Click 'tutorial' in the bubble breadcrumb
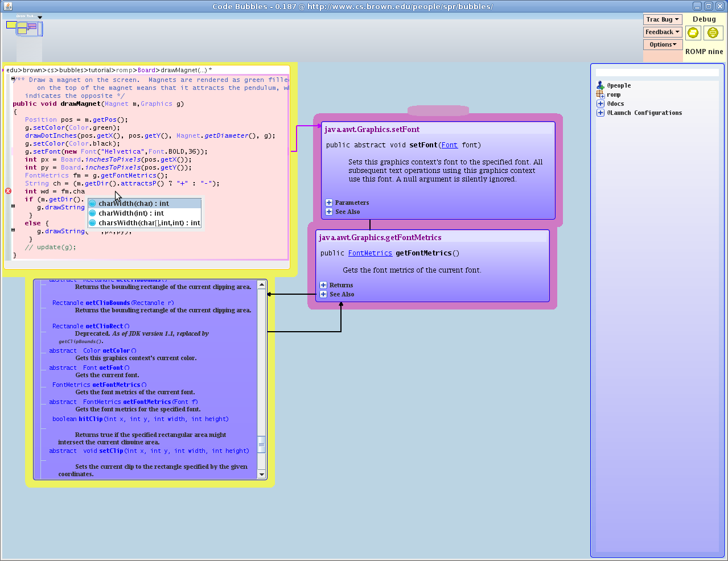This screenshot has height=561, width=728. click(100, 70)
